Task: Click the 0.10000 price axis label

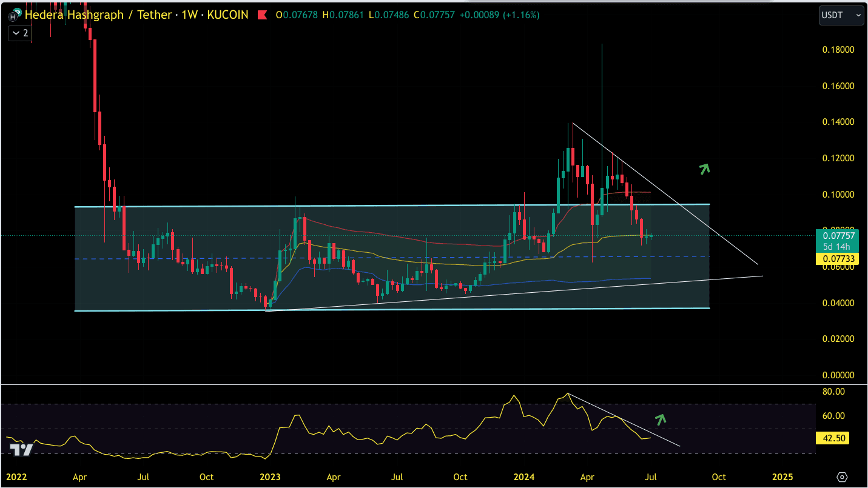Action: [838, 195]
